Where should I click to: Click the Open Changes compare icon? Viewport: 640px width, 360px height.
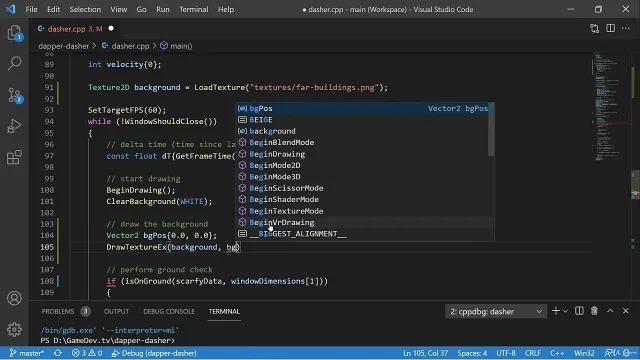point(595,28)
